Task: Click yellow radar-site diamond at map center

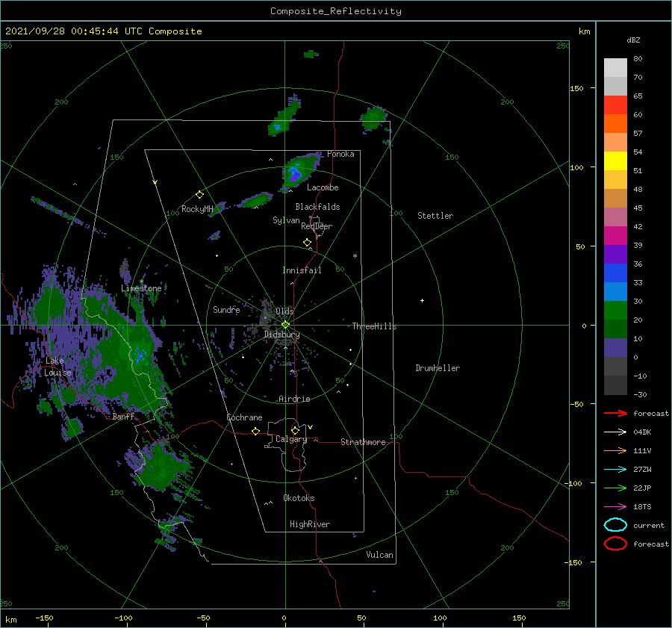Action: tap(285, 325)
